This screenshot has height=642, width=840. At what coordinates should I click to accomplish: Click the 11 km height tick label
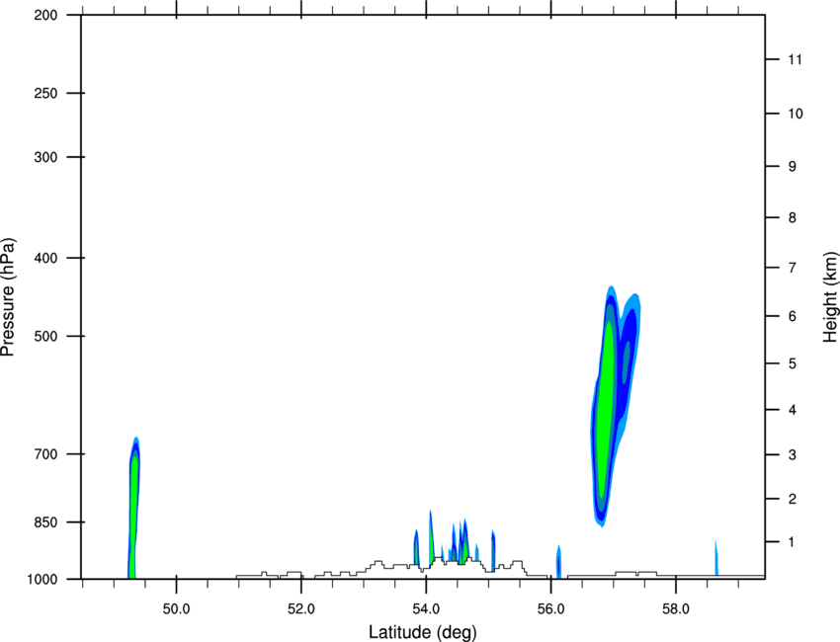click(x=795, y=59)
